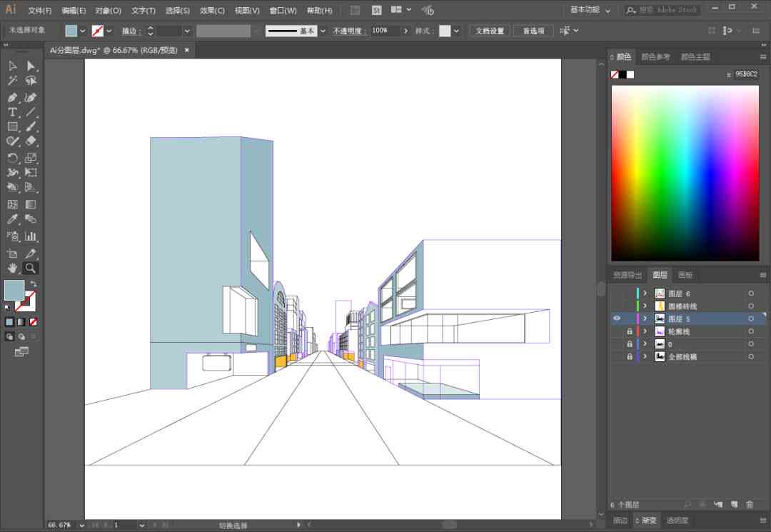
Task: Open the 对象(O) menu
Action: click(x=109, y=10)
